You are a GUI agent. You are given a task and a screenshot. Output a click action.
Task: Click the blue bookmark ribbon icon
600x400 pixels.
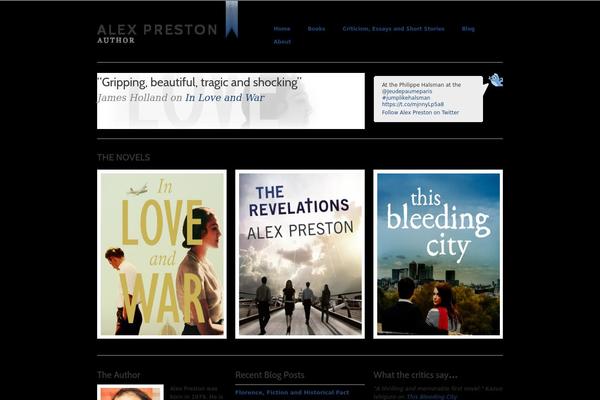pyautogui.click(x=232, y=19)
